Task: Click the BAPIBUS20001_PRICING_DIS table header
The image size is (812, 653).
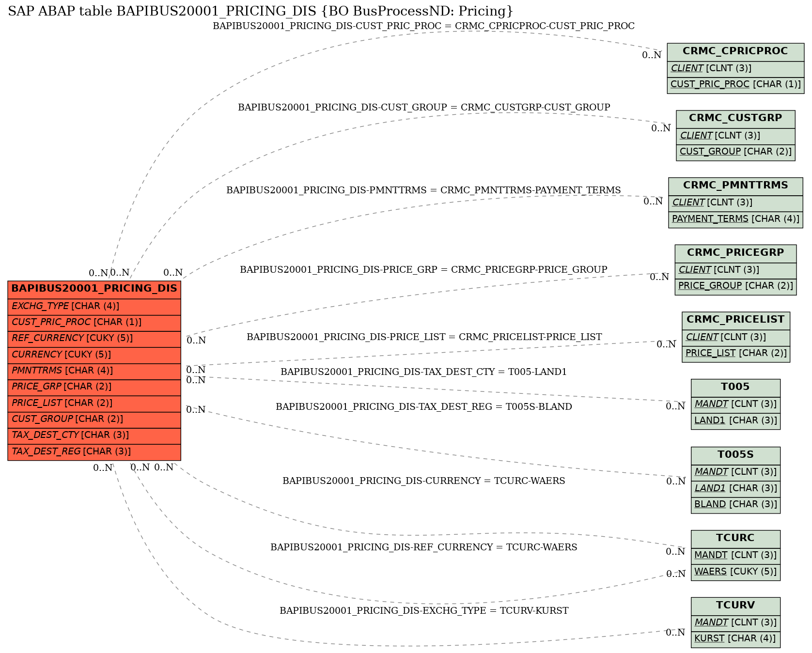Action: click(x=94, y=289)
